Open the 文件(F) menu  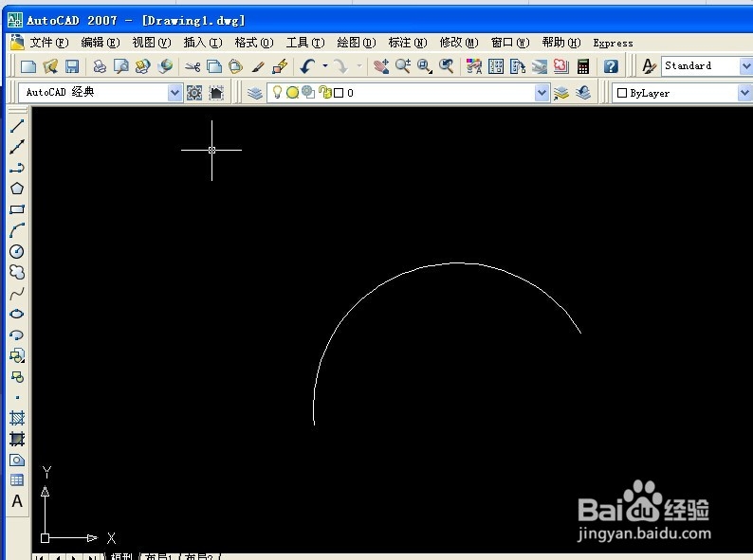pos(49,43)
